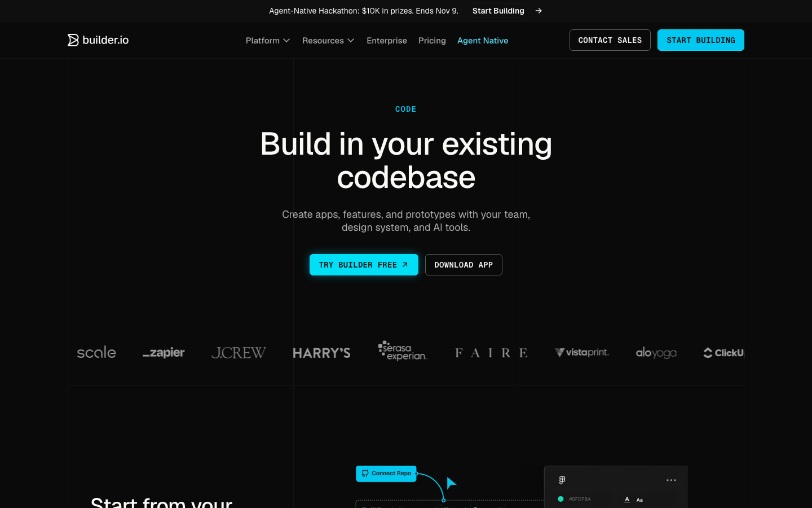Image resolution: width=812 pixels, height=508 pixels.
Task: Click the Start Building button in header
Action: 701,40
